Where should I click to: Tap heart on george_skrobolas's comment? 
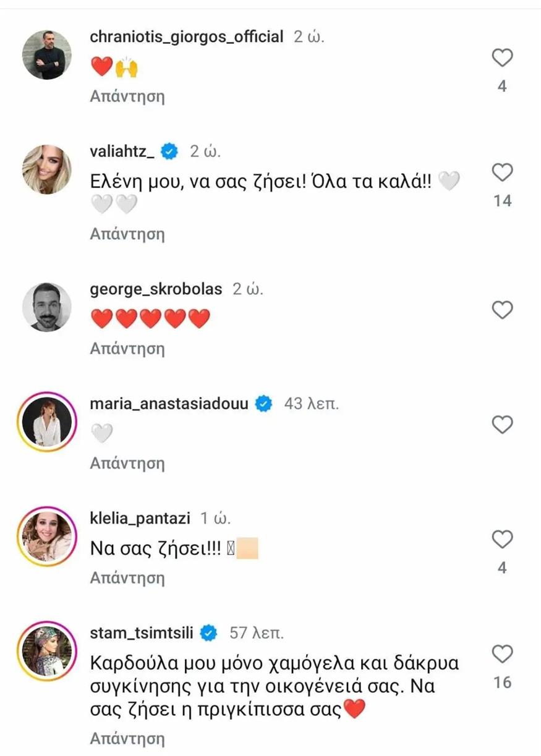tap(502, 310)
